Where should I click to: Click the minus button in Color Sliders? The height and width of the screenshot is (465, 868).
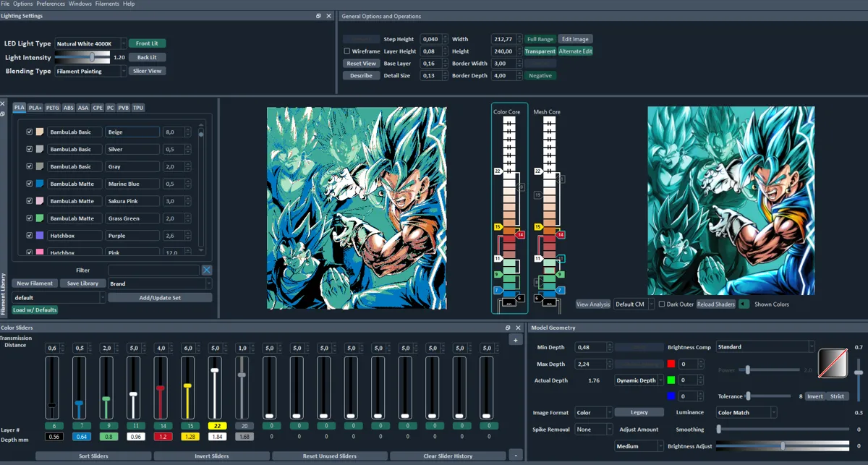(515, 455)
